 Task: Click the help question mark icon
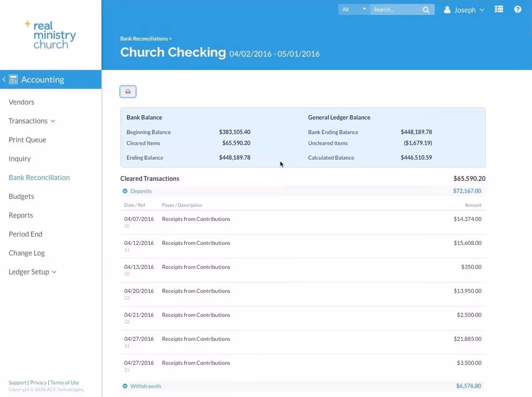(517, 9)
